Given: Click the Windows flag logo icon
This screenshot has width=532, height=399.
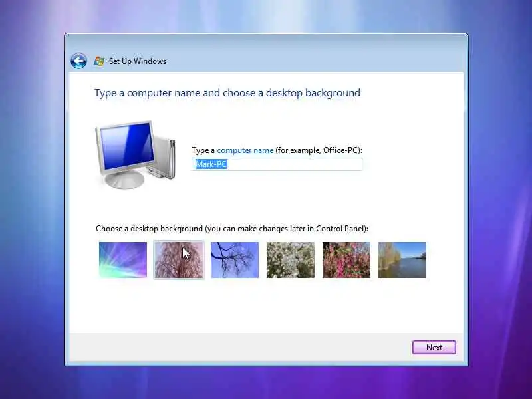Looking at the screenshot, I should click(98, 61).
